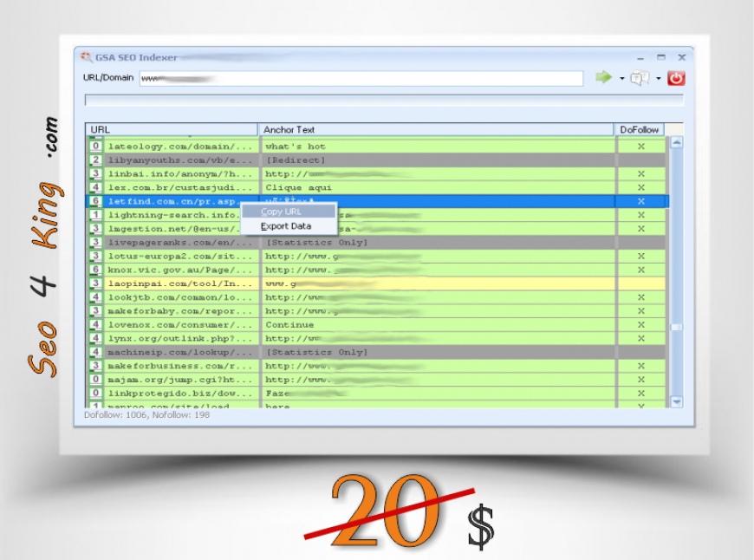Click status text Dofollow: 1006, Nofollow: 198

coord(146,414)
